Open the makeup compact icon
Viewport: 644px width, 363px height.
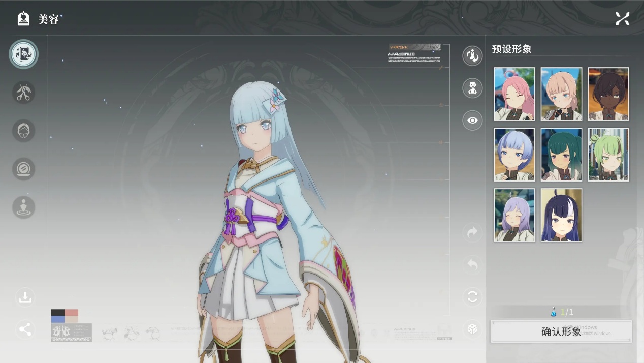coord(23,169)
